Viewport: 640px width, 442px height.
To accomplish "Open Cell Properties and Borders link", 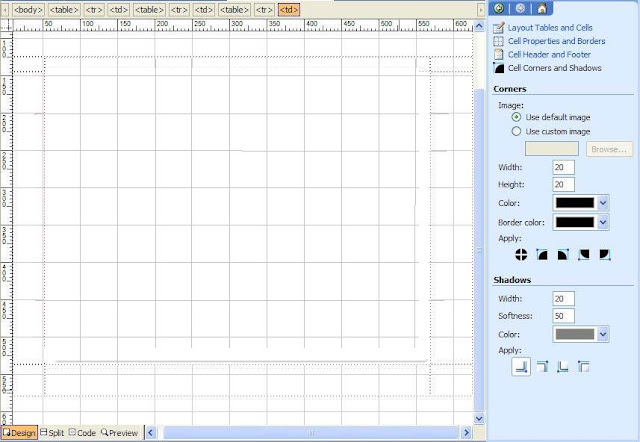I will pyautogui.click(x=556, y=41).
